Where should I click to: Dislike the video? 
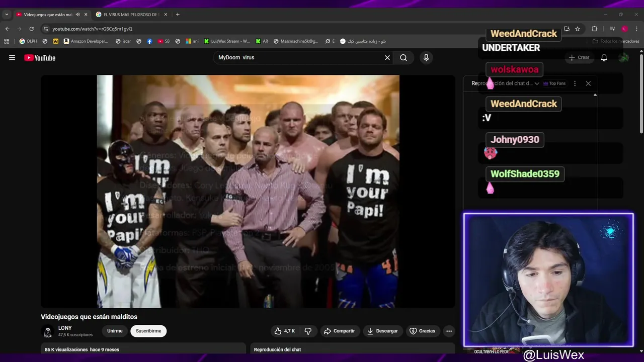point(308,331)
